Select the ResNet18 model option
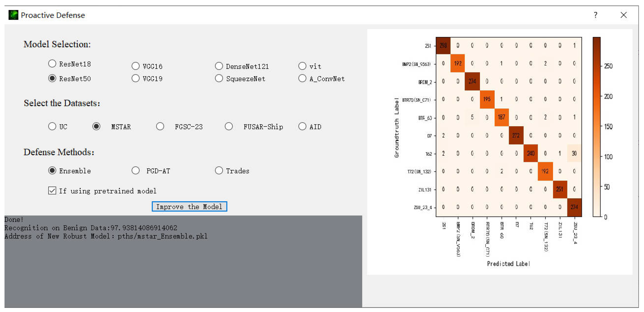Screen dimensions: 644x312 pos(52,64)
